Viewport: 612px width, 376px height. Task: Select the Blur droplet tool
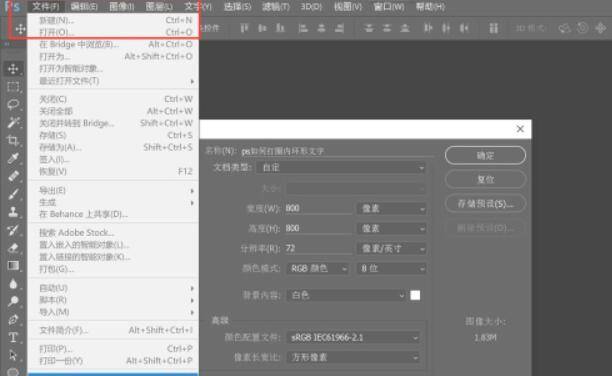(x=13, y=284)
